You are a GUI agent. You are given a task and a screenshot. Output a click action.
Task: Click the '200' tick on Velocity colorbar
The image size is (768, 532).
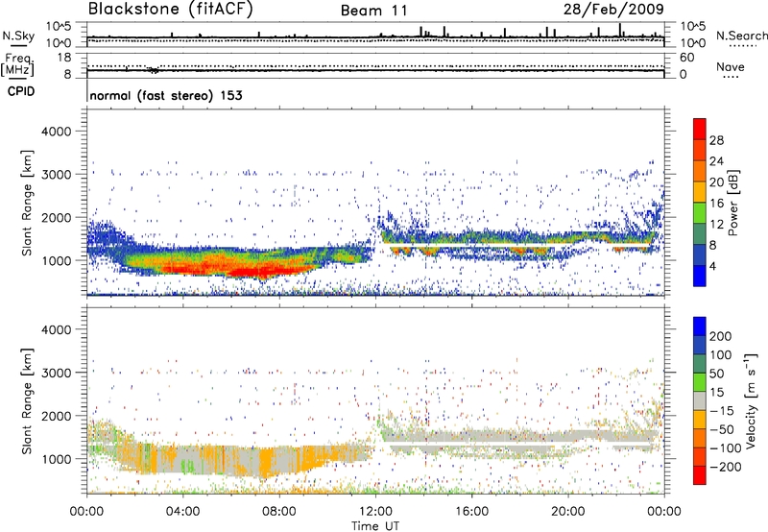[x=721, y=336]
